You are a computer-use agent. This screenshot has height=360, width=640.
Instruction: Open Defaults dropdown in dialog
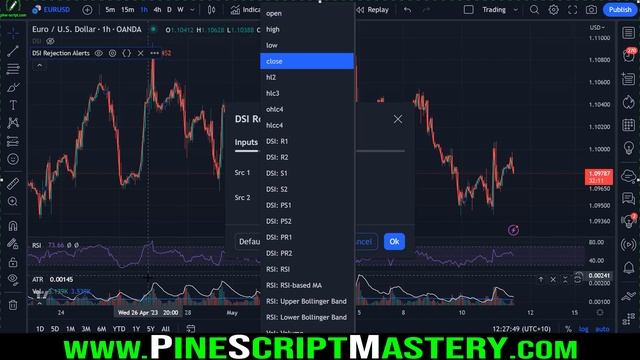(x=249, y=242)
